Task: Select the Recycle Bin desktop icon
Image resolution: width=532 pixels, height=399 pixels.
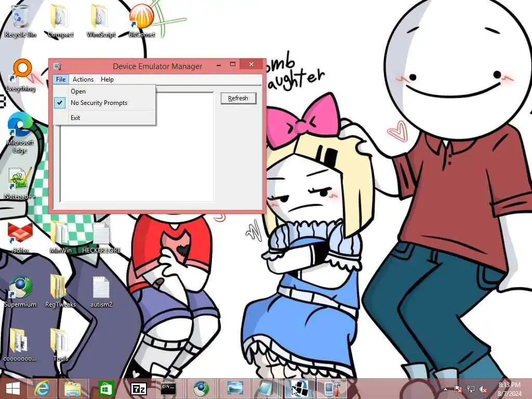Action: click(20, 21)
